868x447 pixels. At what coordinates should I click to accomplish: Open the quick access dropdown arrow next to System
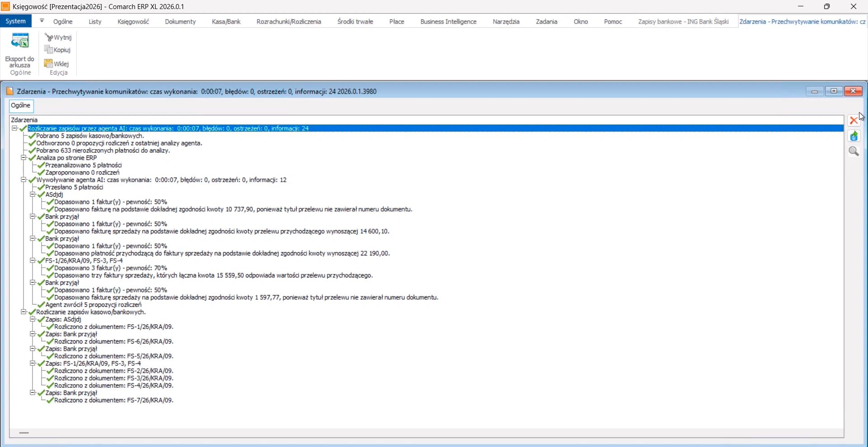[42, 21]
